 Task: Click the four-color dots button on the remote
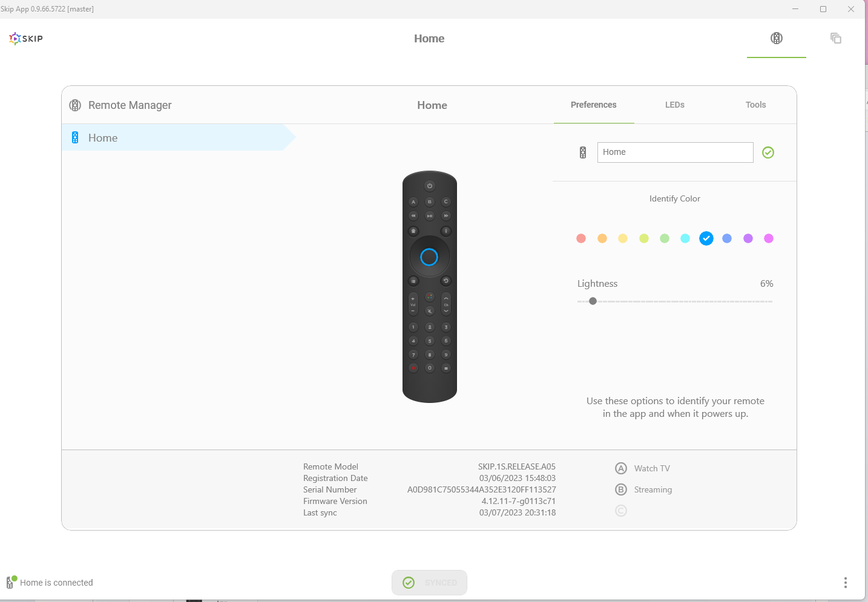(x=430, y=297)
